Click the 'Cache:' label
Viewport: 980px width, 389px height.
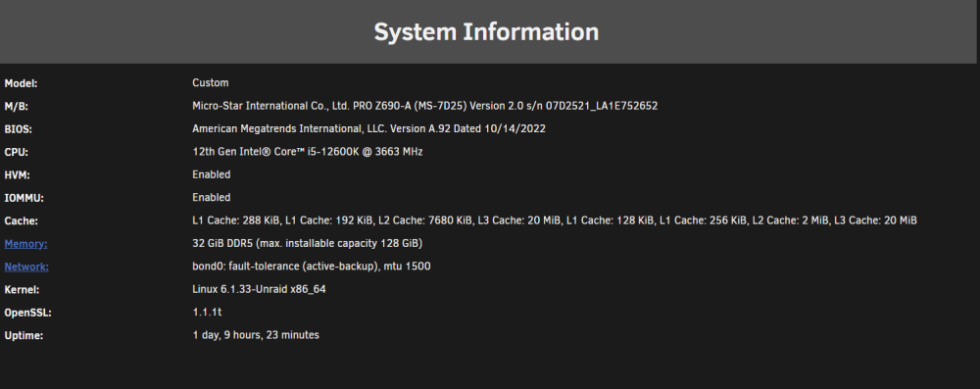21,220
